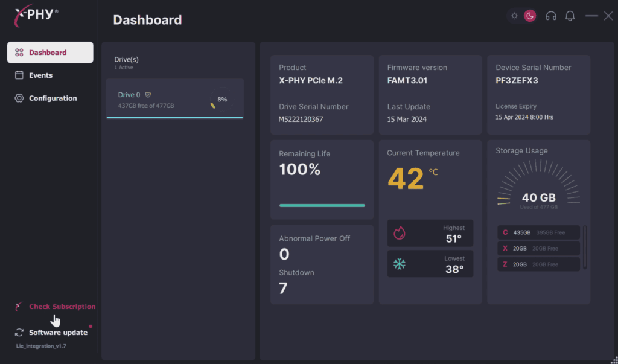Image resolution: width=618 pixels, height=364 pixels.
Task: Click the shield icon beside Drive 0
Action: click(x=148, y=95)
